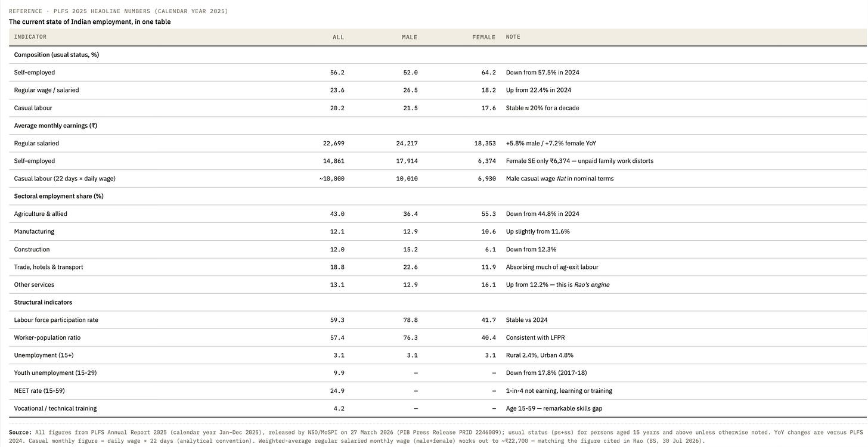868x447 pixels.
Task: Click the NOTE column header
Action: [513, 37]
